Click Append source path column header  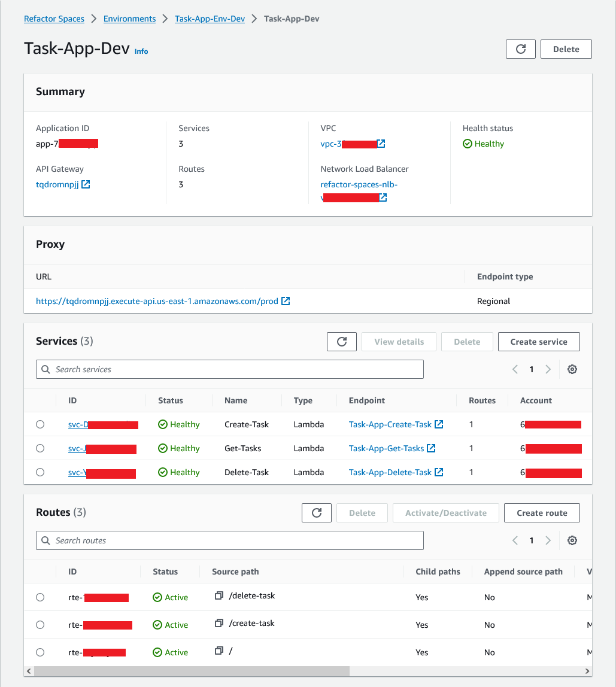pos(523,572)
